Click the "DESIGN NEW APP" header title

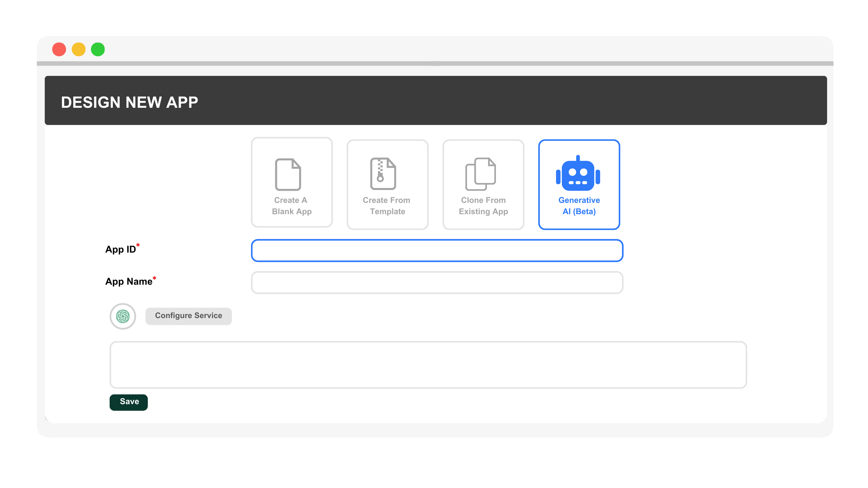[x=129, y=102]
